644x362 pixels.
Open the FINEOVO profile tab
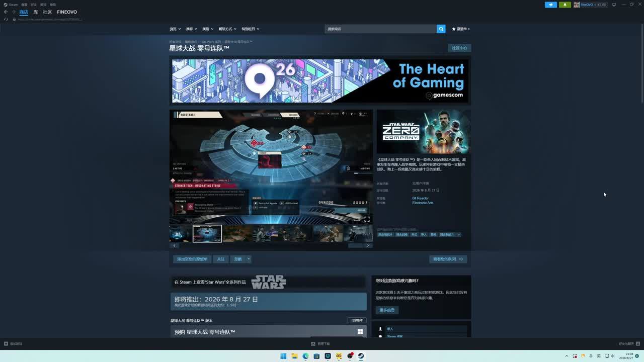pyautogui.click(x=67, y=12)
